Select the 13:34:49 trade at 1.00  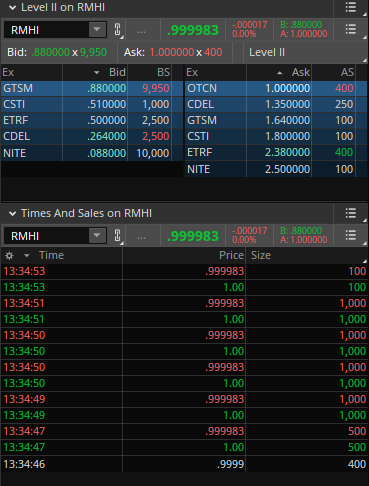(184, 415)
